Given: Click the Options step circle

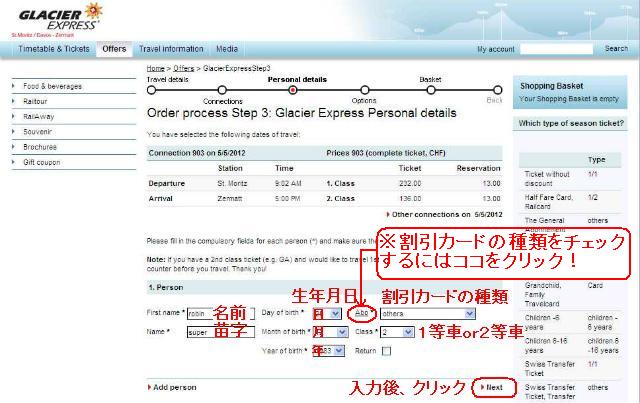Looking at the screenshot, I should coord(364,90).
